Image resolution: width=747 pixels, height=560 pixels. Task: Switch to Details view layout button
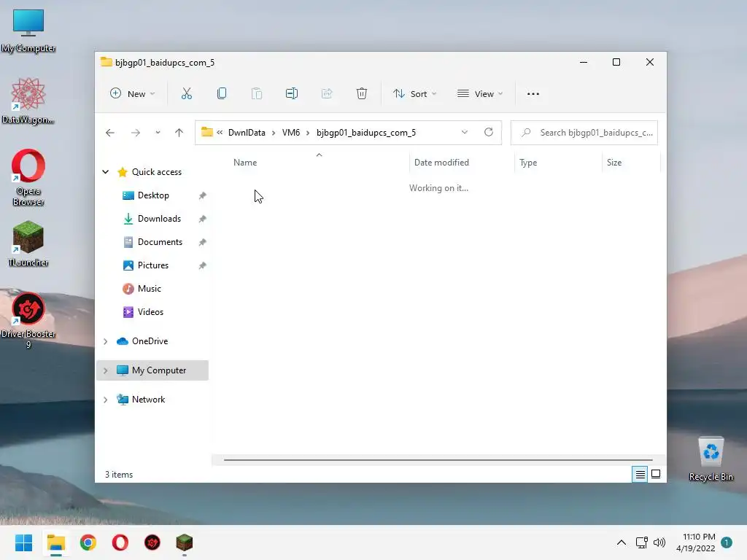(640, 474)
